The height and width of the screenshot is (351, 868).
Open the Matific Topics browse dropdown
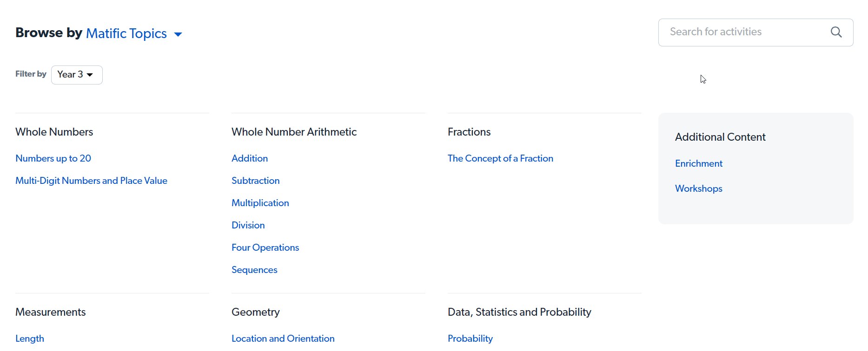point(126,33)
